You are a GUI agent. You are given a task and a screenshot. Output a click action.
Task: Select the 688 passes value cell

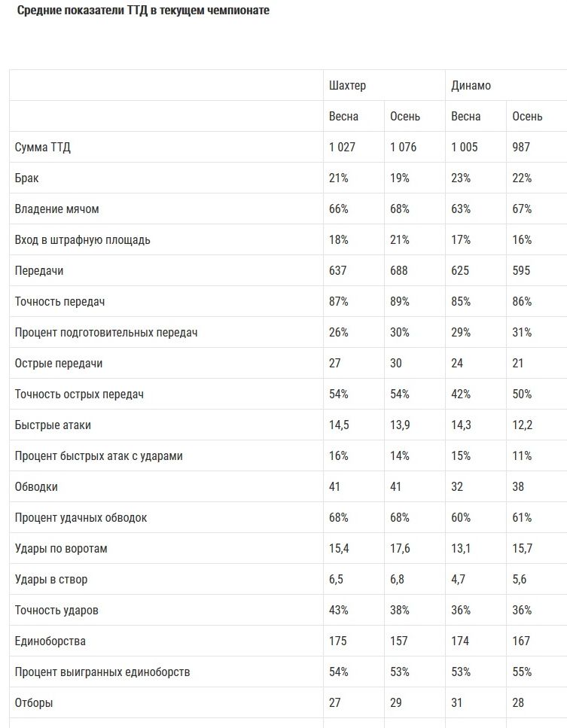(x=399, y=271)
